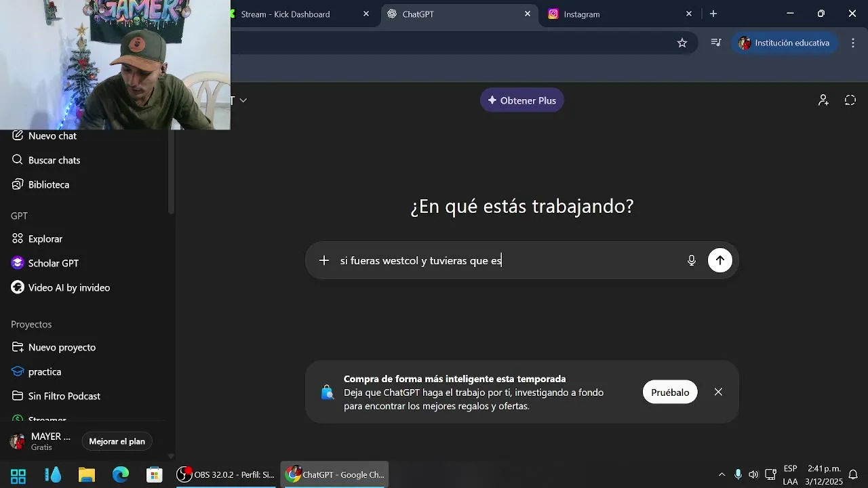This screenshot has width=868, height=488.
Task: Close the Instagram tab
Action: [x=689, y=14]
